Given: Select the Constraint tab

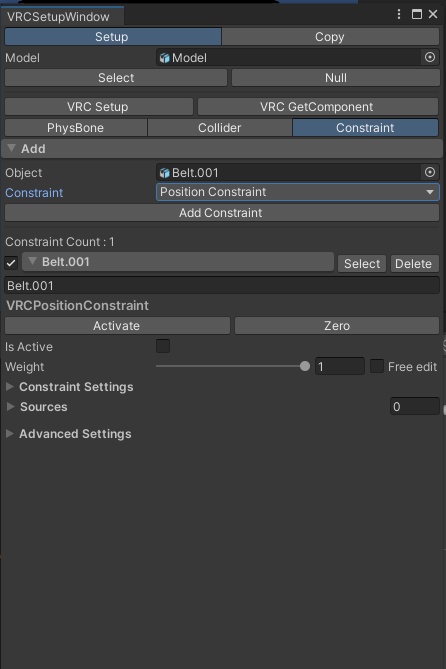Looking at the screenshot, I should pos(365,128).
